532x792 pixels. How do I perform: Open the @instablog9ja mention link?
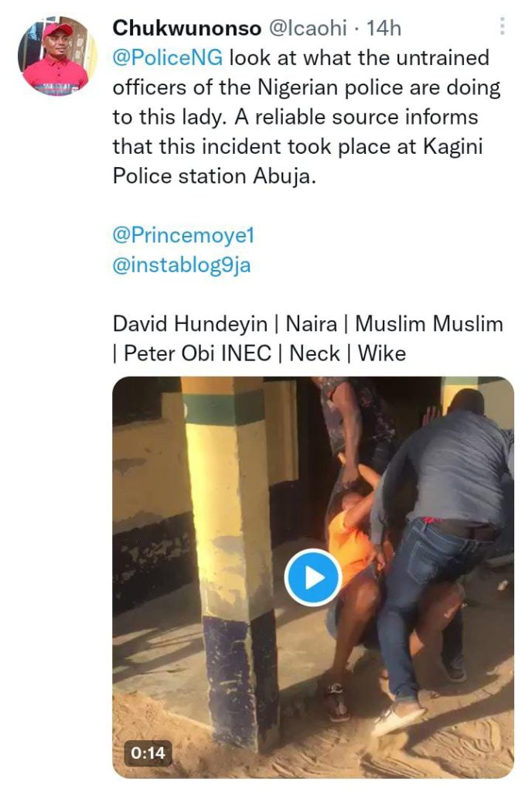pos(182,265)
